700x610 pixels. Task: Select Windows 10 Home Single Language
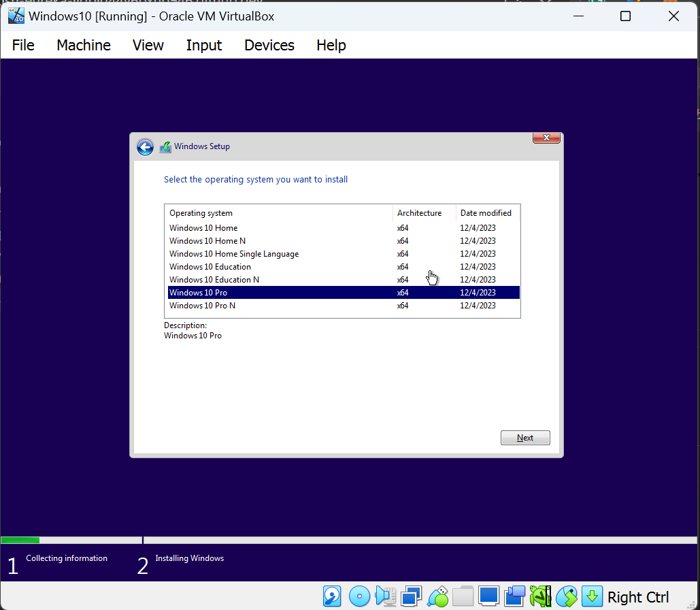click(344, 254)
